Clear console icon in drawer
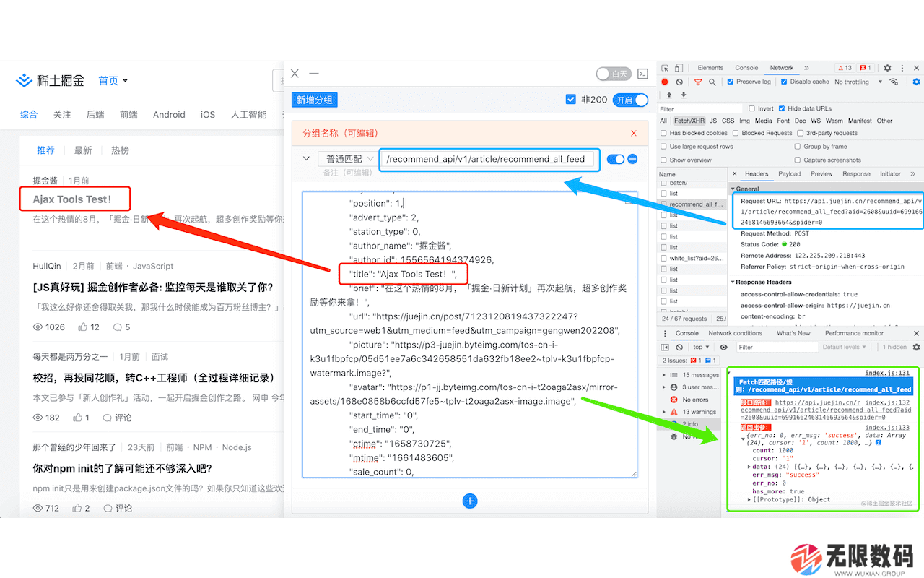924x578 pixels. point(679,347)
